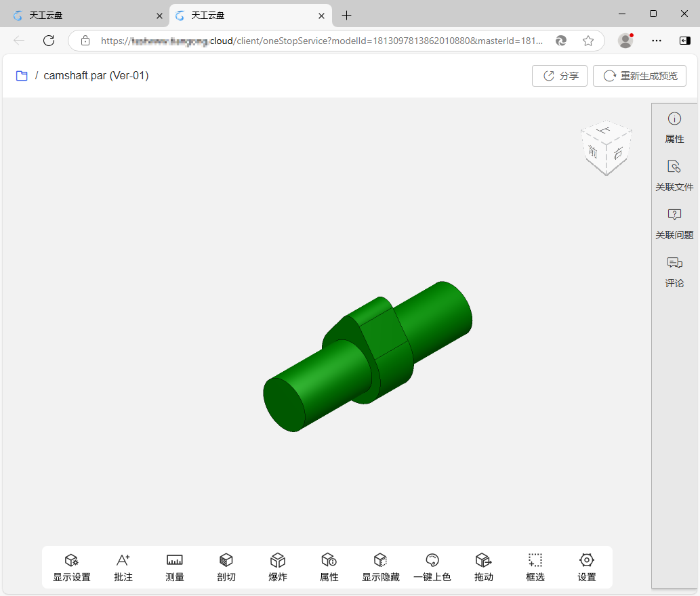Open the 设置 settings tool
This screenshot has height=596, width=700.
587,568
